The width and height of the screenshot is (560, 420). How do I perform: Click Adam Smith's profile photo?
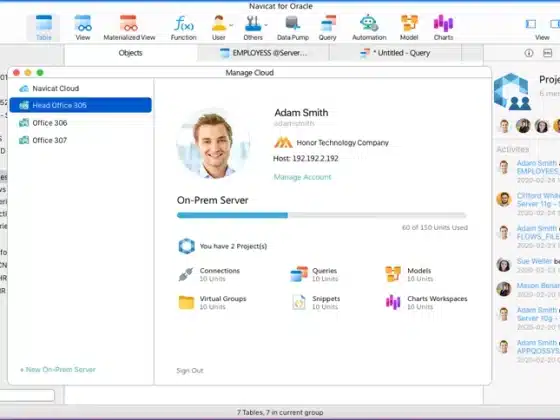(x=213, y=144)
